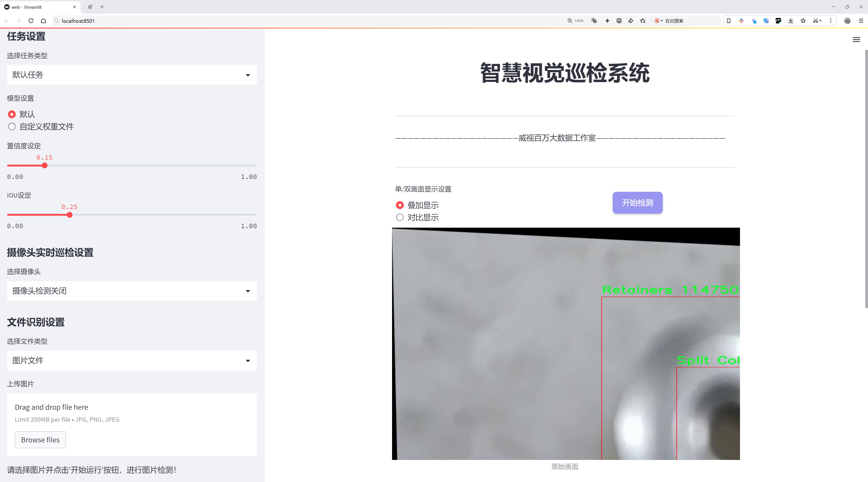Go to the browser home page icon

coord(43,20)
